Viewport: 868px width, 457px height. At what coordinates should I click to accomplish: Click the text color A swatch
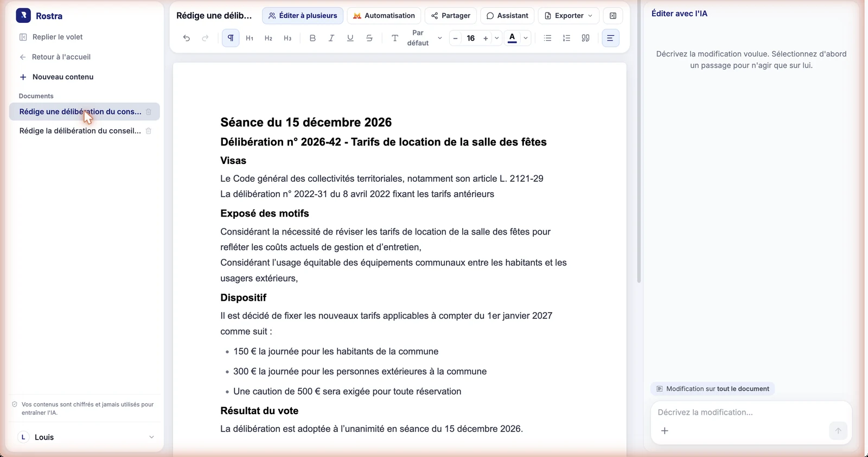coord(512,38)
